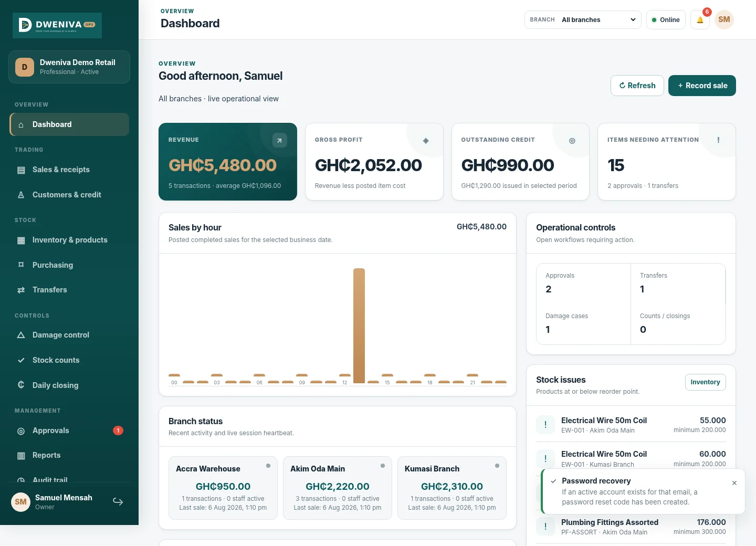756x546 pixels.
Task: Click the Approvals count tile showing 2
Action: point(583,283)
